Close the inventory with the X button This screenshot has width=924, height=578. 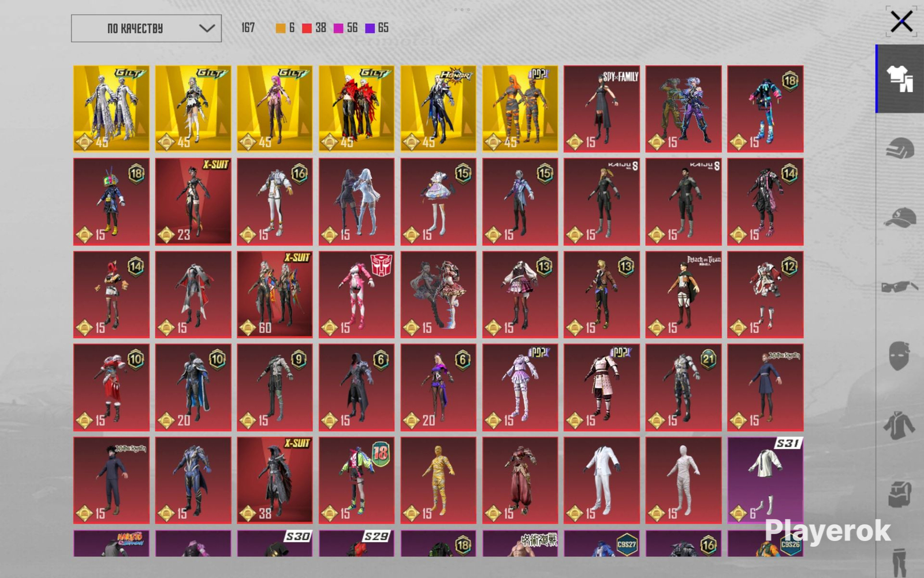coord(901,22)
